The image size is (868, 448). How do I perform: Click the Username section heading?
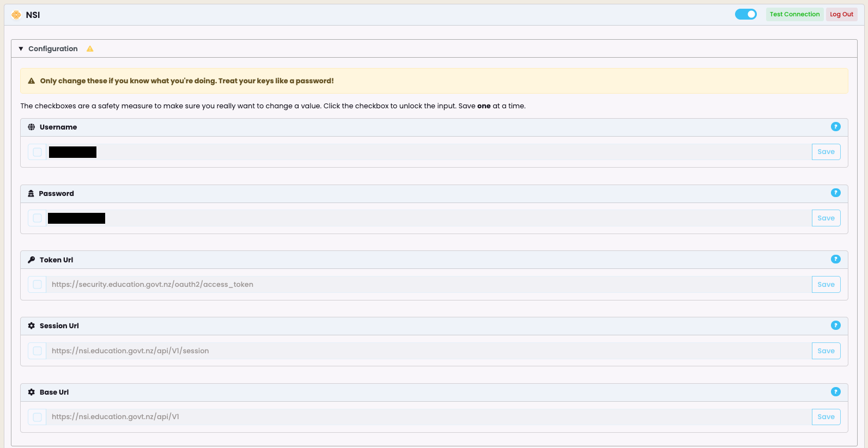click(58, 127)
